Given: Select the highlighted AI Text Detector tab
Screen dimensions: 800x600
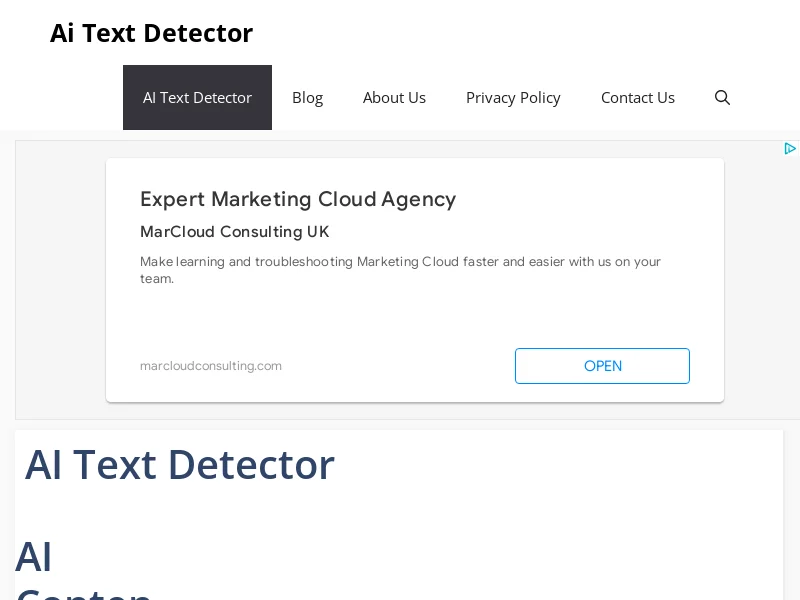Looking at the screenshot, I should 197,97.
